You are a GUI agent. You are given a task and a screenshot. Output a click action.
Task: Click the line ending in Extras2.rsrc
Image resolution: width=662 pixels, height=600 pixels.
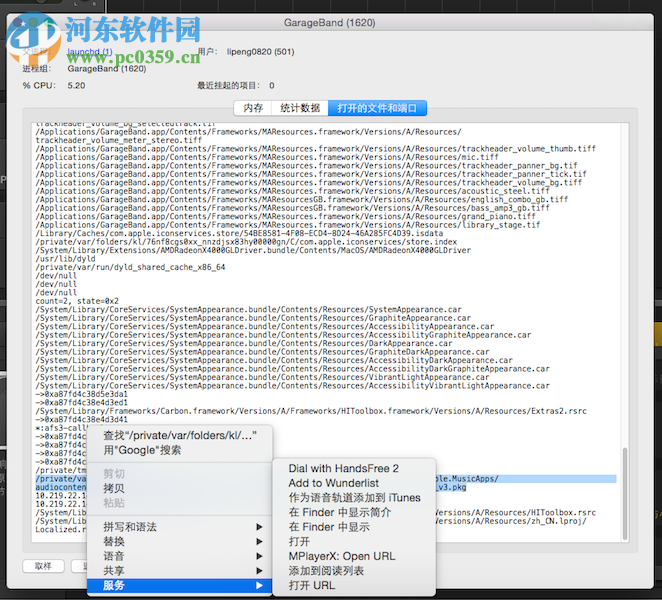[x=311, y=411]
